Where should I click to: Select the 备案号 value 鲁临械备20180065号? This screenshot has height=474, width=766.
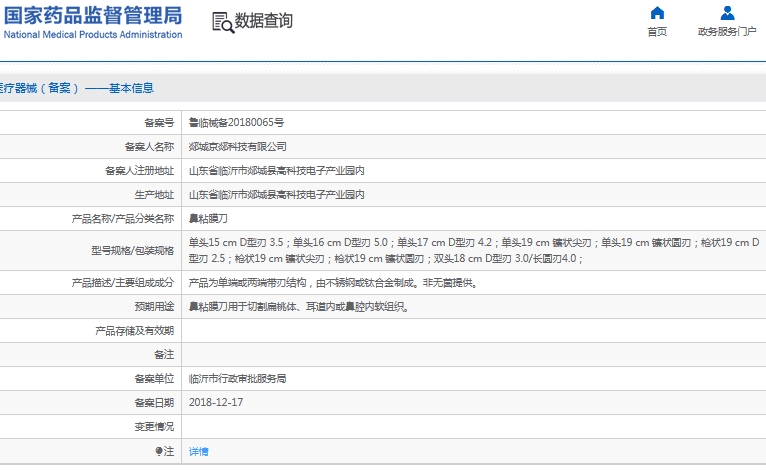(x=236, y=123)
